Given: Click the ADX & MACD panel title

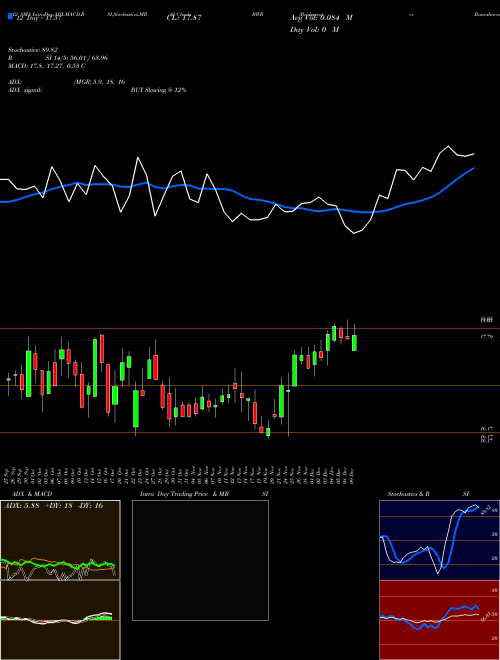Looking at the screenshot, I should [32, 494].
